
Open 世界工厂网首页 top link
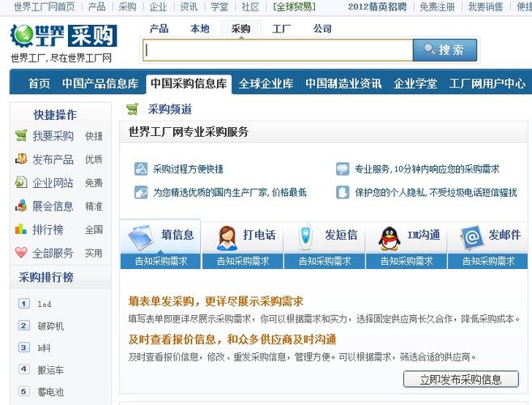point(44,6)
